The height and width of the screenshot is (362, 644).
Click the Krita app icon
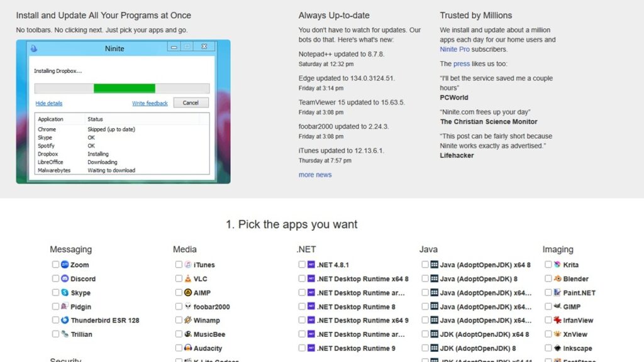point(557,265)
